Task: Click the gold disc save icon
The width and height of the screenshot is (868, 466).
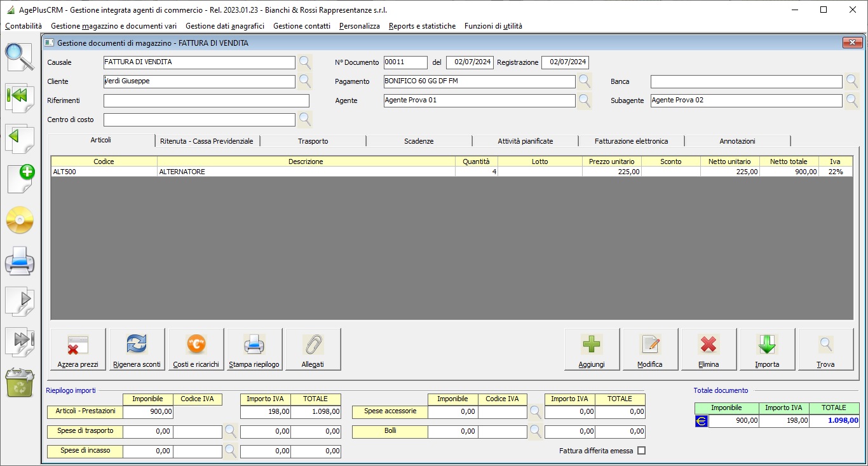Action: [x=20, y=221]
